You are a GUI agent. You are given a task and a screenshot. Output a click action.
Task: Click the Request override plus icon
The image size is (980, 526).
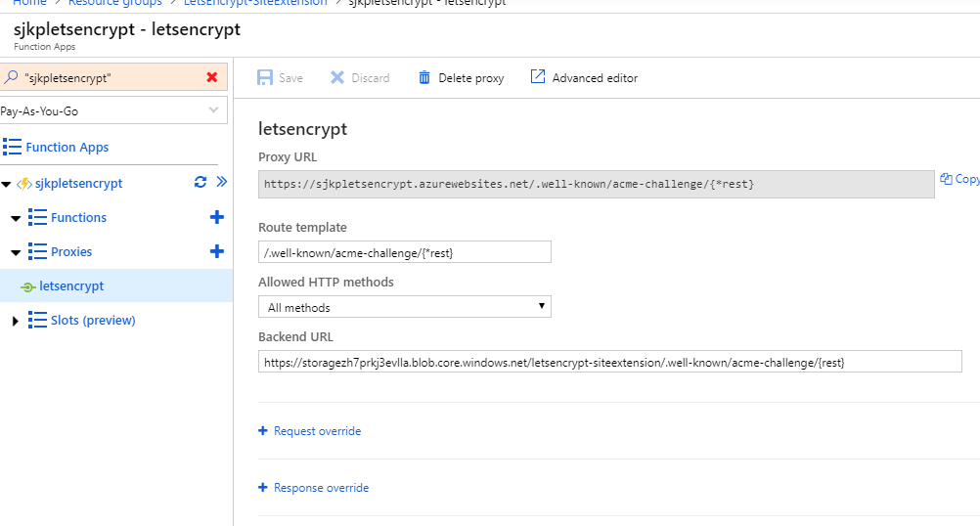[263, 430]
